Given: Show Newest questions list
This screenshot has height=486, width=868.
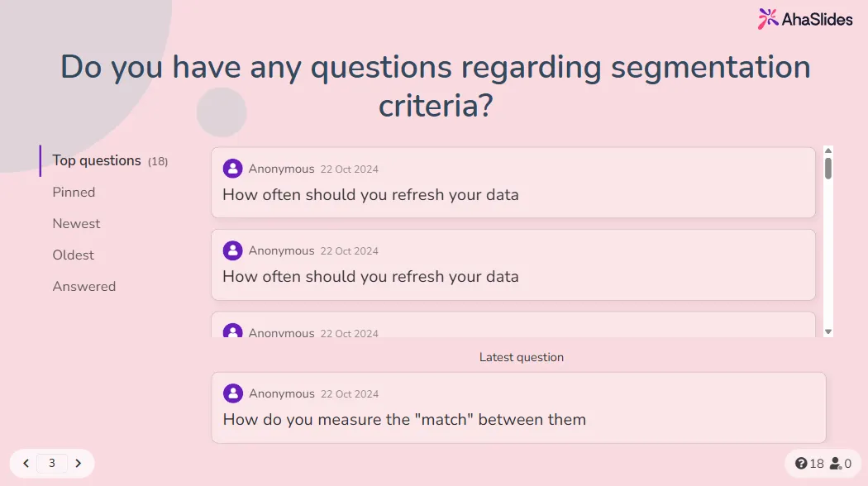Looking at the screenshot, I should coord(76,223).
